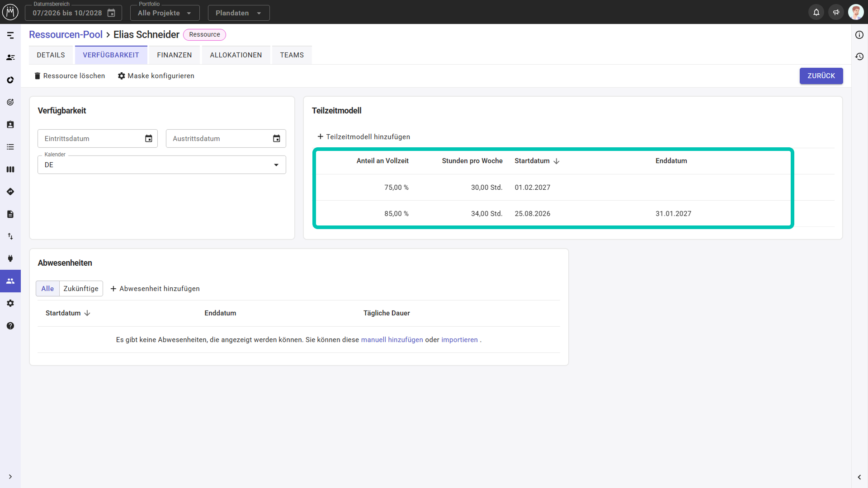
Task: Go to Ressourcen-Pool breadcrumb
Action: pos(66,35)
